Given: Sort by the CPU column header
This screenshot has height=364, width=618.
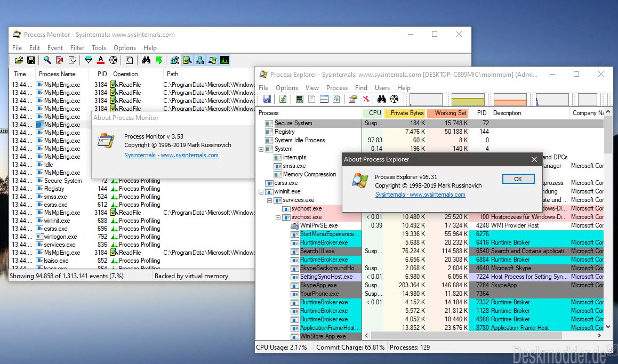Looking at the screenshot, I should click(x=373, y=113).
